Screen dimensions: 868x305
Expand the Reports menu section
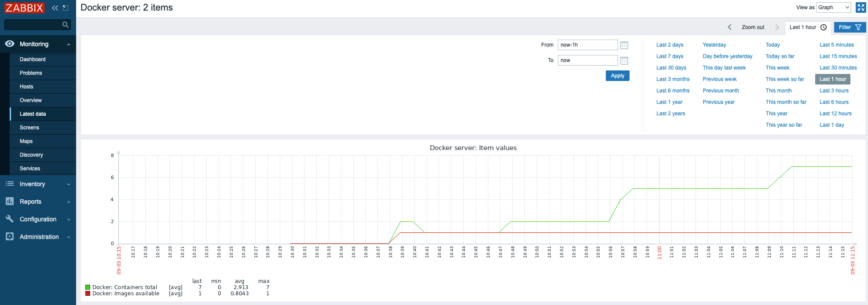(x=69, y=202)
